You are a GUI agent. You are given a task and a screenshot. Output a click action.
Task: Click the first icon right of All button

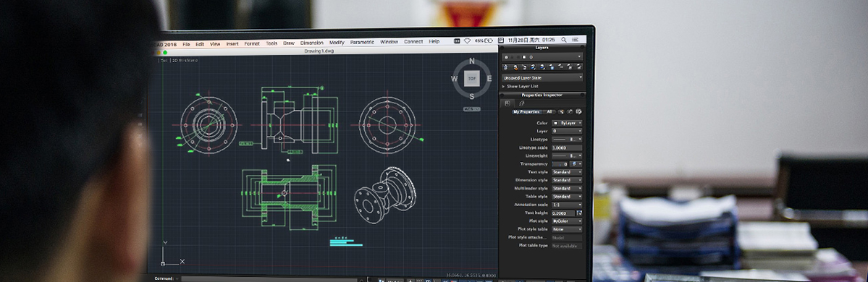tap(561, 111)
